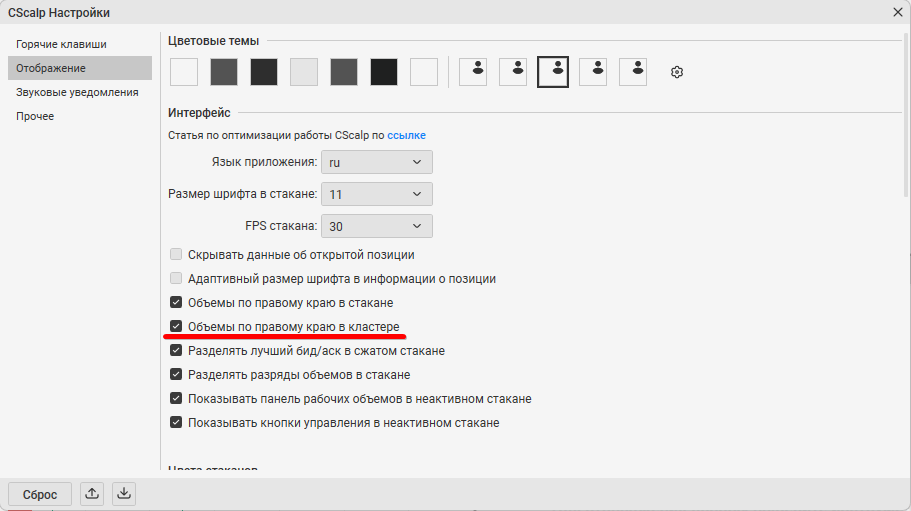Screen dimensions: 911x511
Task: Select the fifth user custom theme icon
Action: tap(633, 72)
